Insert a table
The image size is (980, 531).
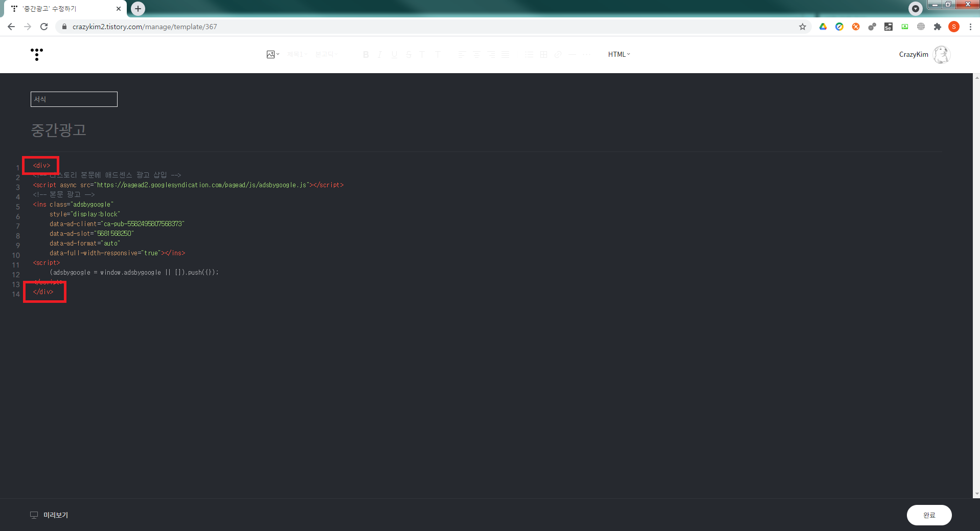coord(543,54)
